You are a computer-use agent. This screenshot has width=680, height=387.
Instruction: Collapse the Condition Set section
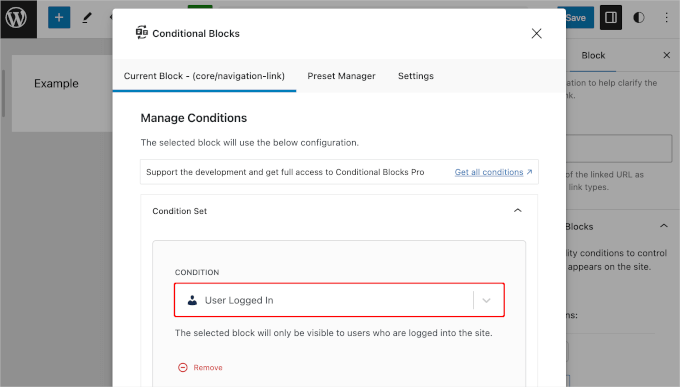(517, 211)
